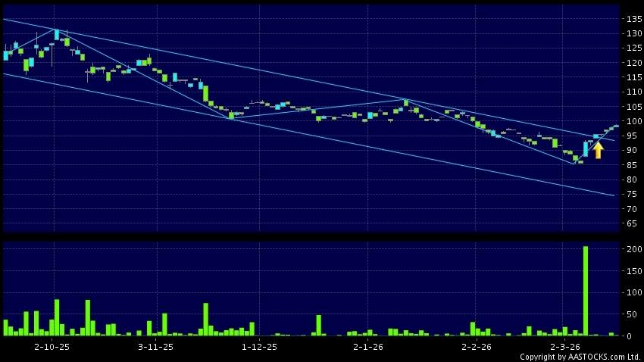The width and height of the screenshot is (644, 362).
Task: Select the 3-11-25 date label
Action: click(156, 346)
